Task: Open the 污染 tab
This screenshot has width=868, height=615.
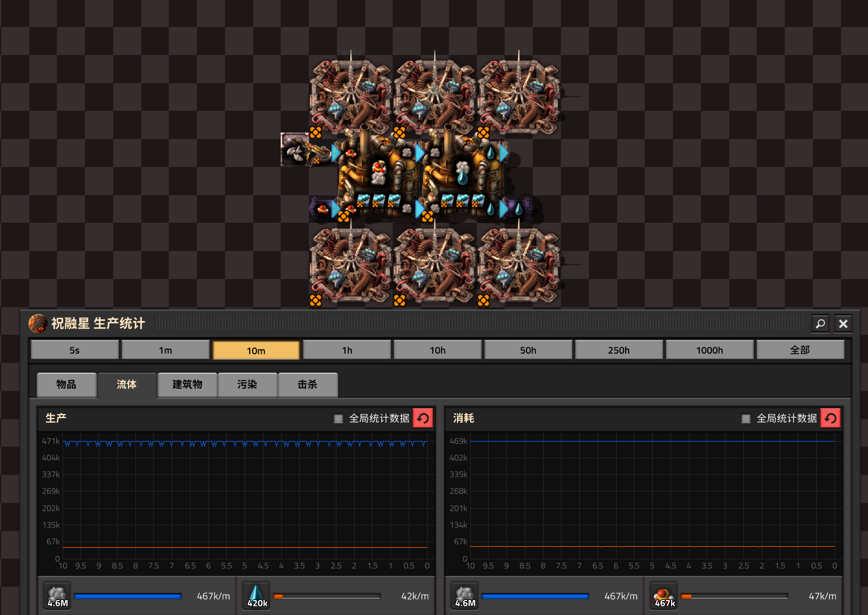Action: [247, 385]
